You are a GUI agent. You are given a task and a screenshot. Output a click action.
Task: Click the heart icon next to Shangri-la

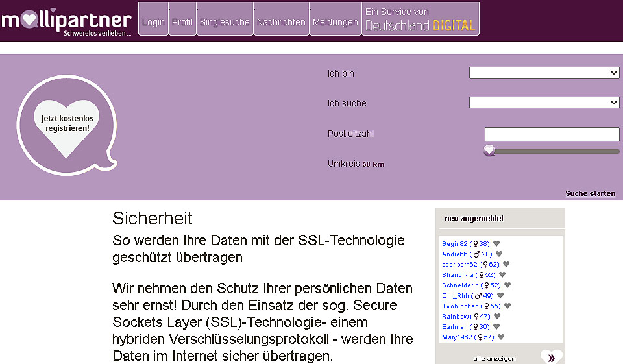(x=502, y=275)
